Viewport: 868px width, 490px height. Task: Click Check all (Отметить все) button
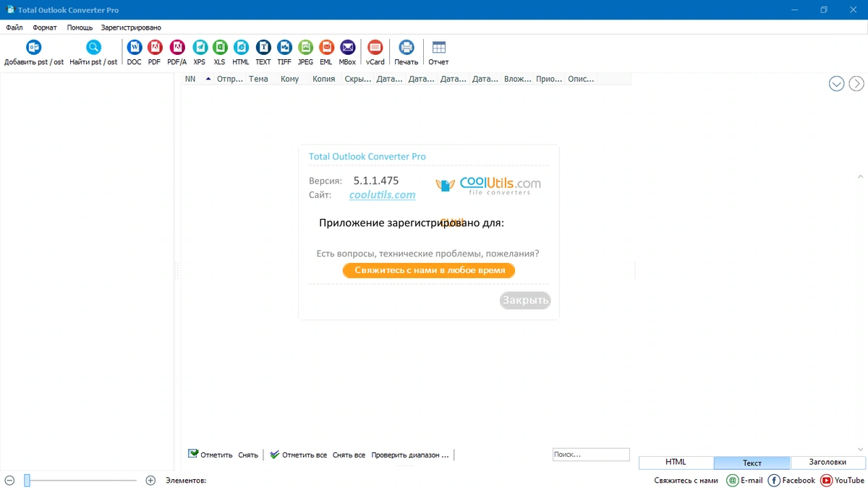coord(298,455)
